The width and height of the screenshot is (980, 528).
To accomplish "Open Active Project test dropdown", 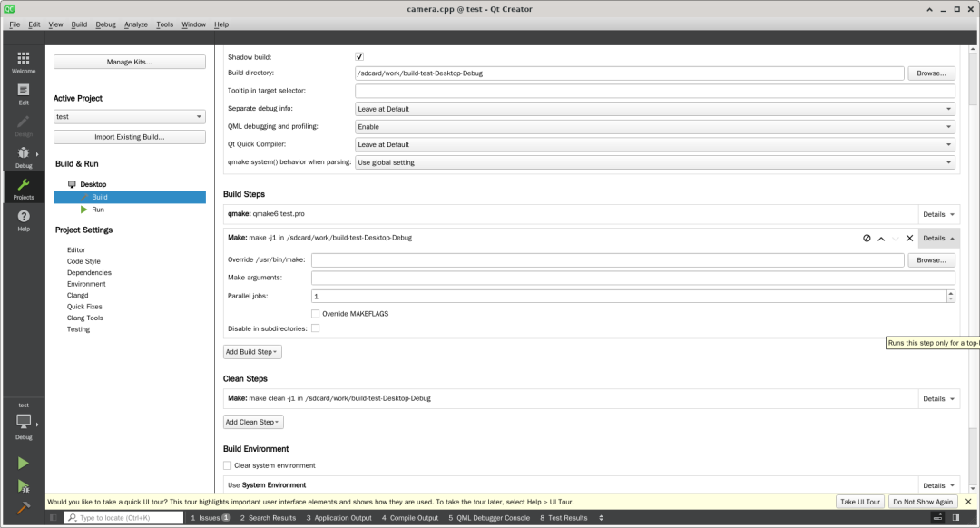I will 130,117.
